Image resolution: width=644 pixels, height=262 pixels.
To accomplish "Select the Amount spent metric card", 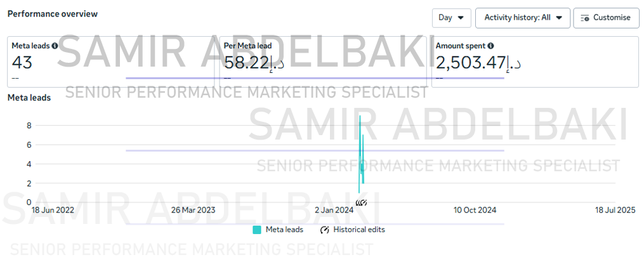I will [x=535, y=62].
